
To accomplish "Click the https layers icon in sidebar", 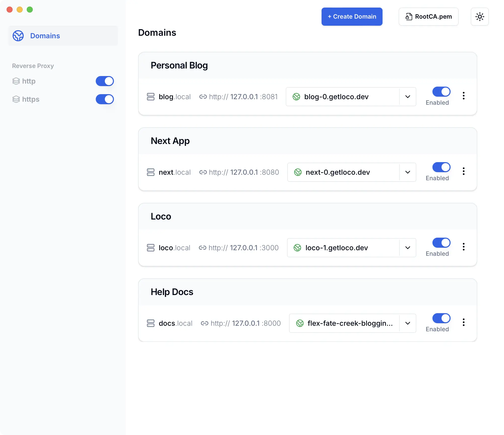I will point(16,99).
